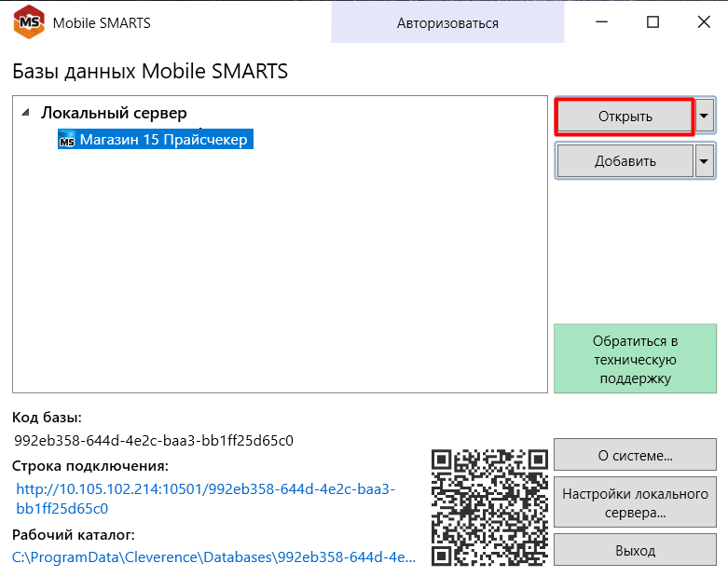
Task: Open the Рабочий каталог folder path link
Action: tap(213, 557)
